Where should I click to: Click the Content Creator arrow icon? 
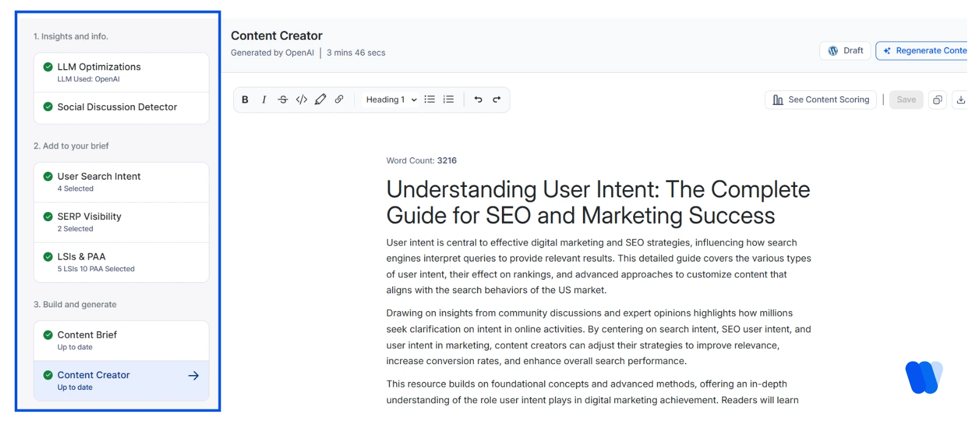pyautogui.click(x=194, y=376)
